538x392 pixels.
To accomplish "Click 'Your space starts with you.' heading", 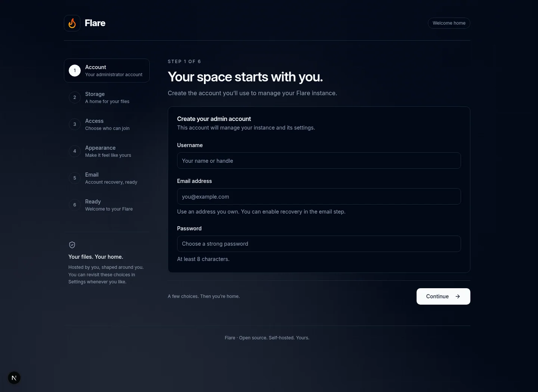I will pos(245,77).
